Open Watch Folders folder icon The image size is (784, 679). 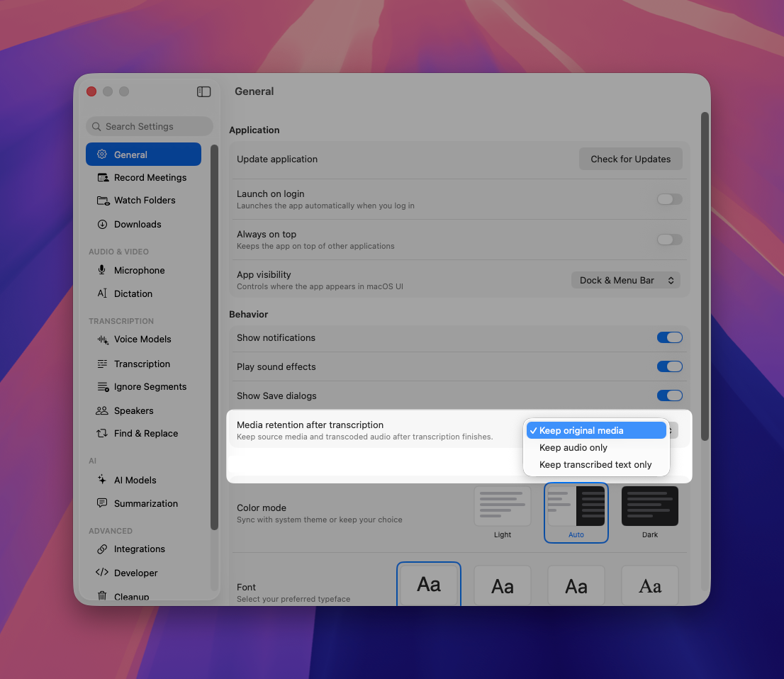[103, 201]
